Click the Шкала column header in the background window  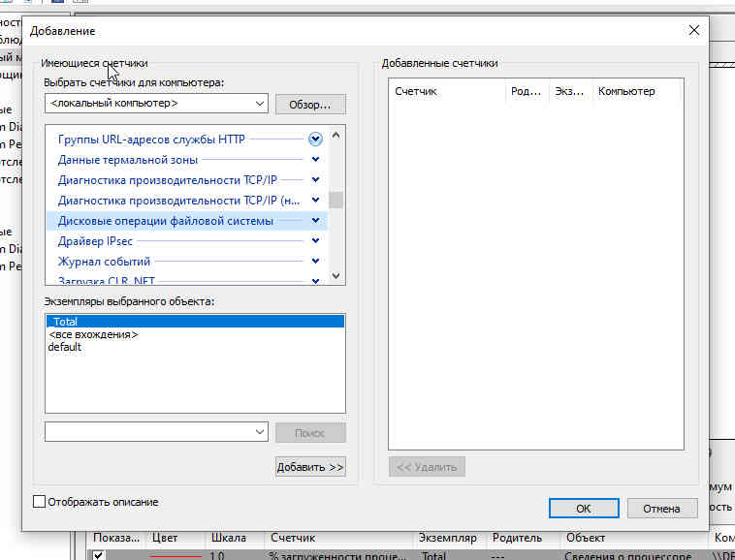[x=235, y=538]
